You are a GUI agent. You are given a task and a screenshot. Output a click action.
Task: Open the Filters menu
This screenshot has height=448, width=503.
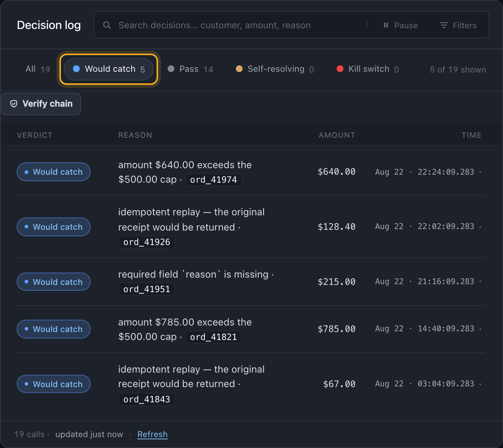pyautogui.click(x=458, y=25)
